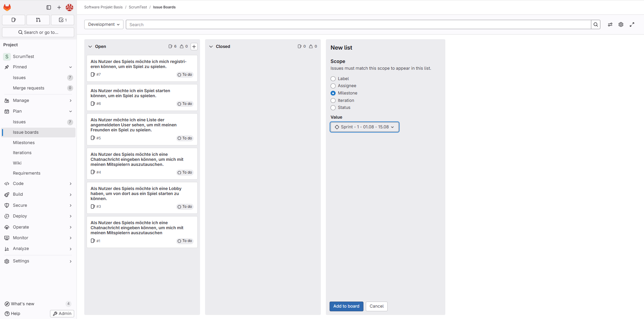The image size is (644, 319).
Task: Add new issue to Open list
Action: click(x=194, y=47)
